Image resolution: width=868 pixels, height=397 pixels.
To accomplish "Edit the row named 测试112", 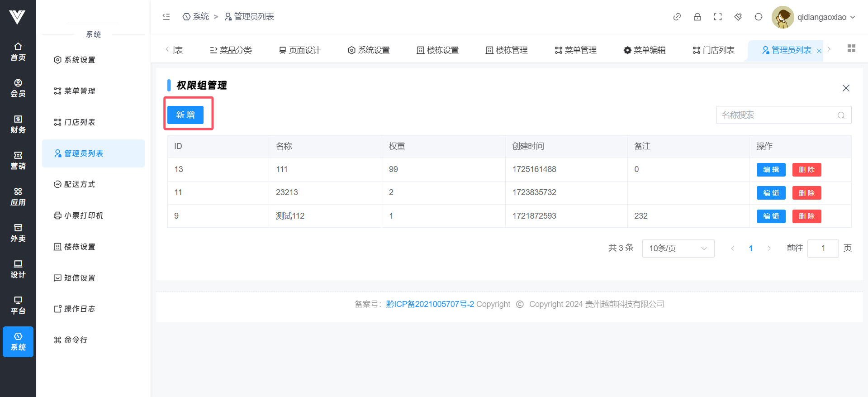I will click(771, 216).
